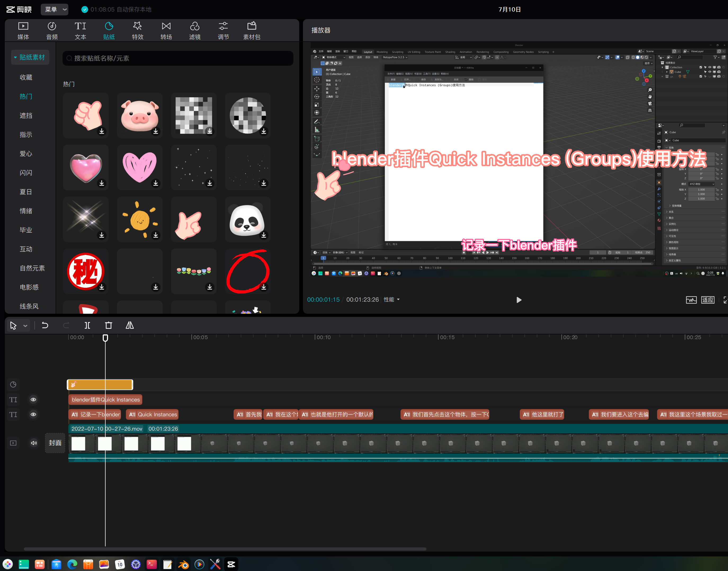728x571 pixels.
Task: Click the delete trash icon in timeline toolbar
Action: pos(109,325)
